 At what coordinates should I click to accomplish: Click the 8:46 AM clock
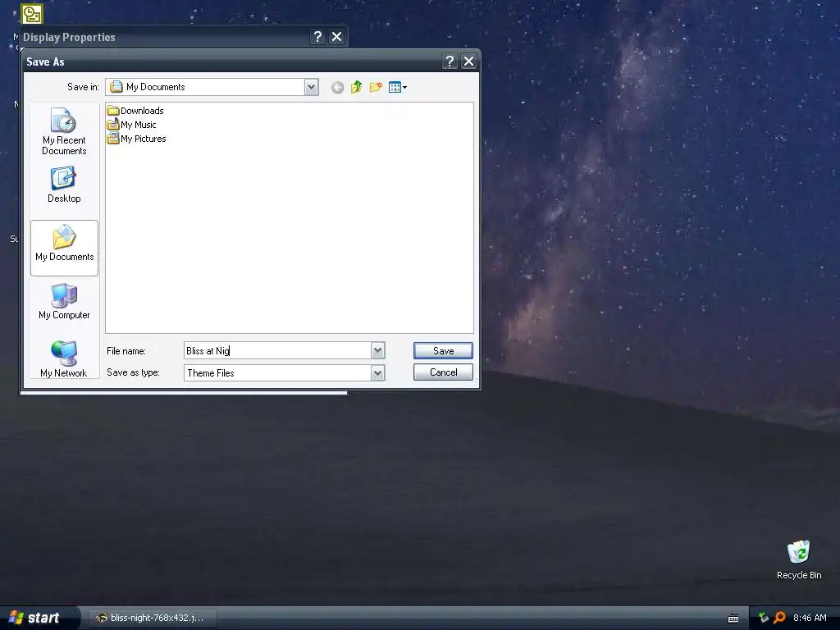coord(810,618)
